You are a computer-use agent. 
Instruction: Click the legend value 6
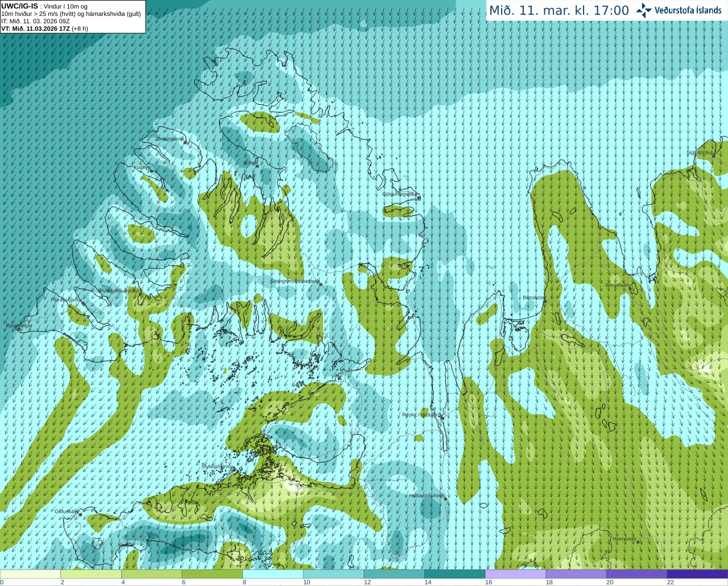[184, 582]
